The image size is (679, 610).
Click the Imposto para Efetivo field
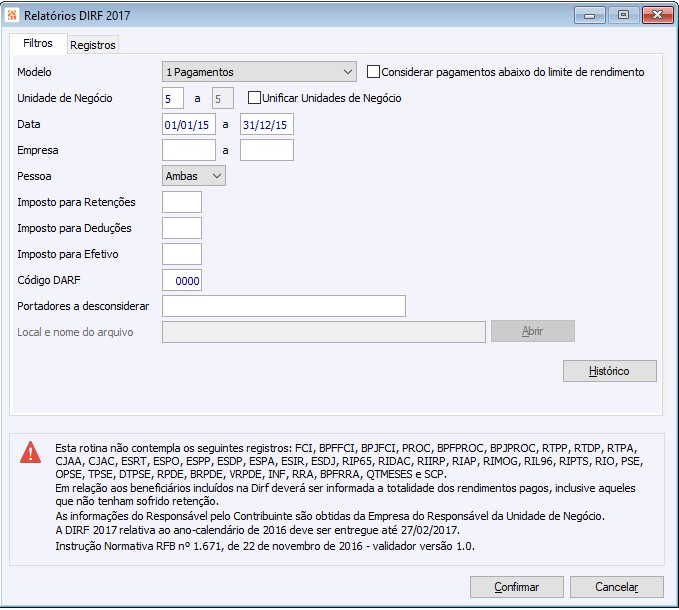[x=182, y=254]
